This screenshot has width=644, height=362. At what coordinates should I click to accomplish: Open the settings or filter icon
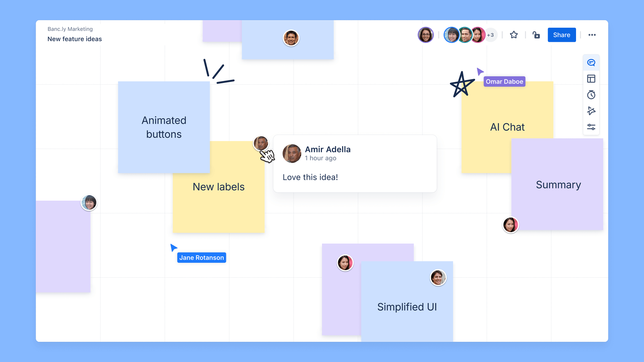592,127
